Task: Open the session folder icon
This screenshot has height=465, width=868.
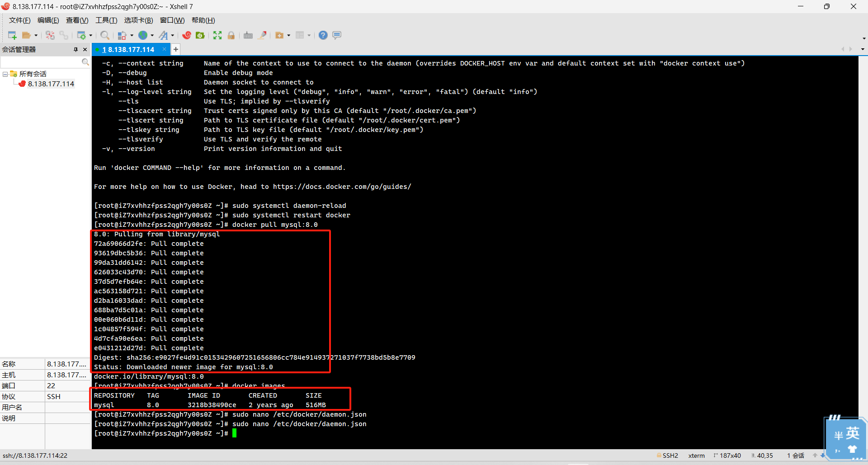Action: tap(26, 35)
